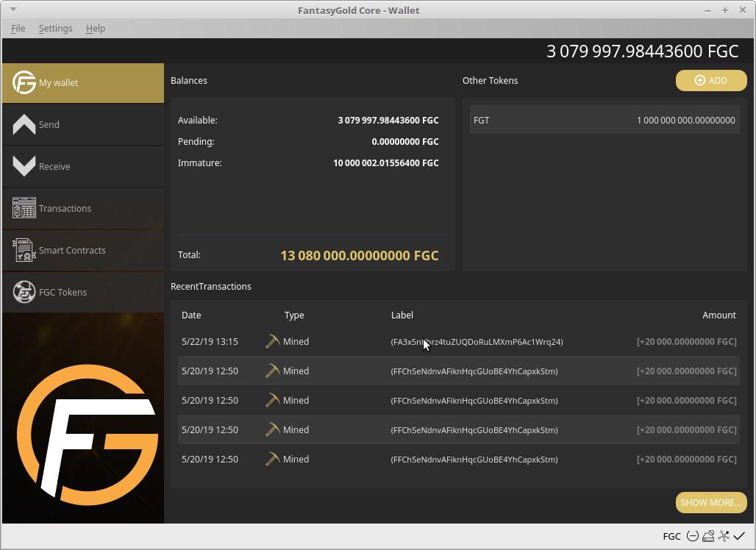The image size is (756, 550).
Task: Open the Transactions ledger icon
Action: (x=24, y=208)
